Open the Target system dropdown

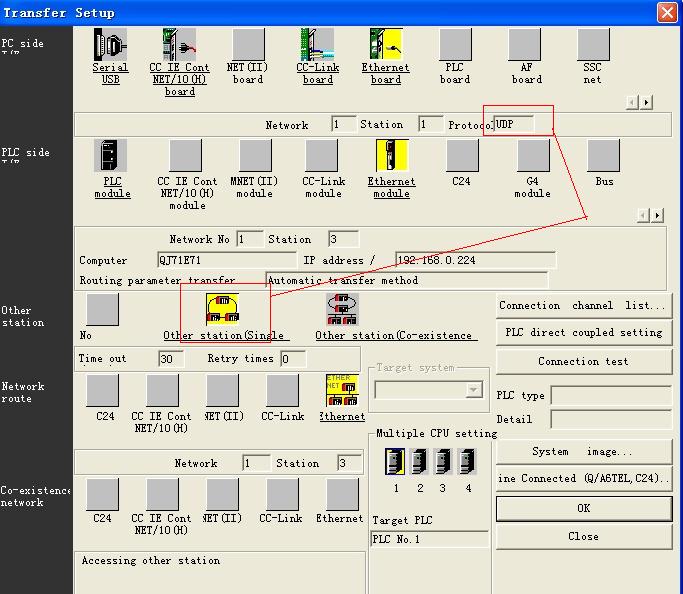pos(474,390)
